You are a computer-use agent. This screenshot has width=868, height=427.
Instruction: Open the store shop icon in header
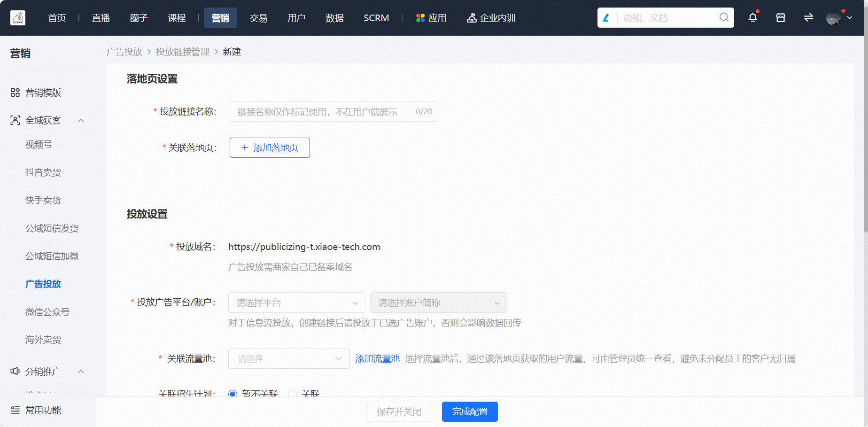781,17
